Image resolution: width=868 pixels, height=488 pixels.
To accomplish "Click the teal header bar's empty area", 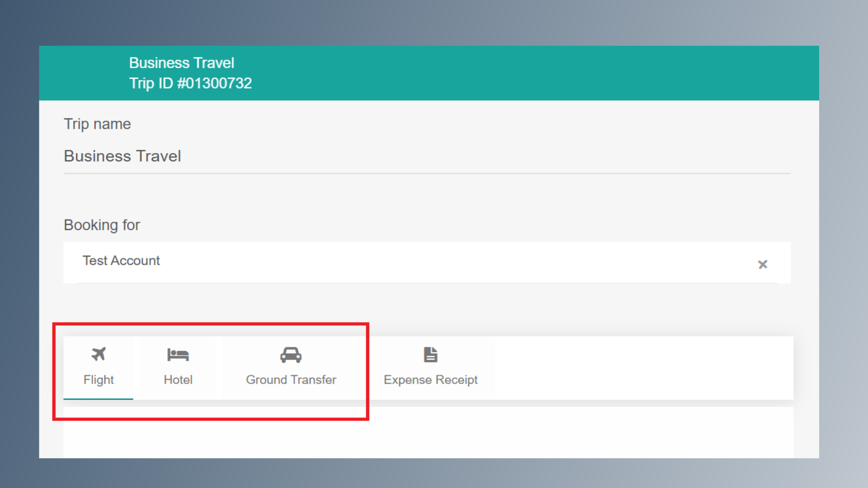I will click(x=542, y=73).
